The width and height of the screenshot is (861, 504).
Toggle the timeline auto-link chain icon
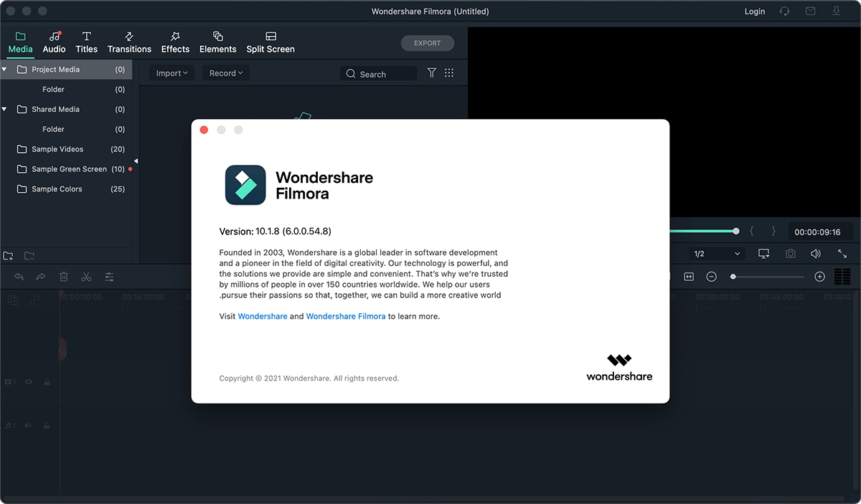click(34, 300)
